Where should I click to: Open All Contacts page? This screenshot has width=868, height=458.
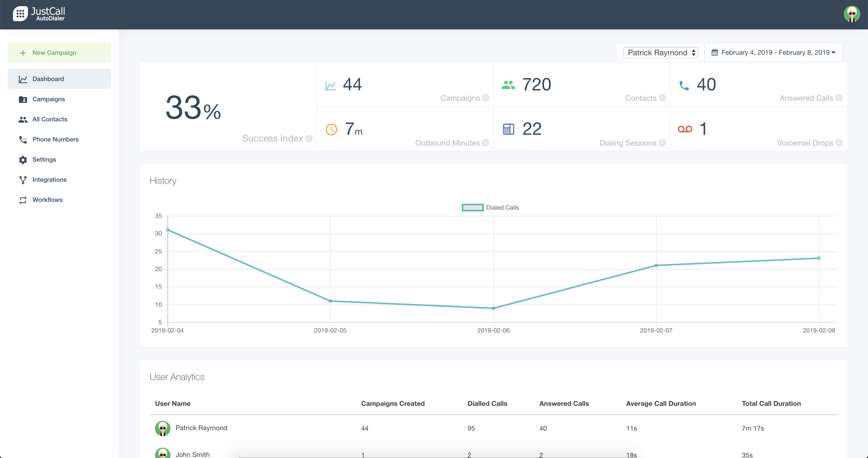click(50, 119)
